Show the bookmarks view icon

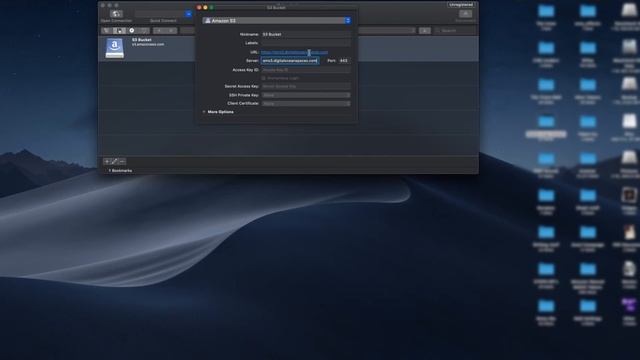119,31
